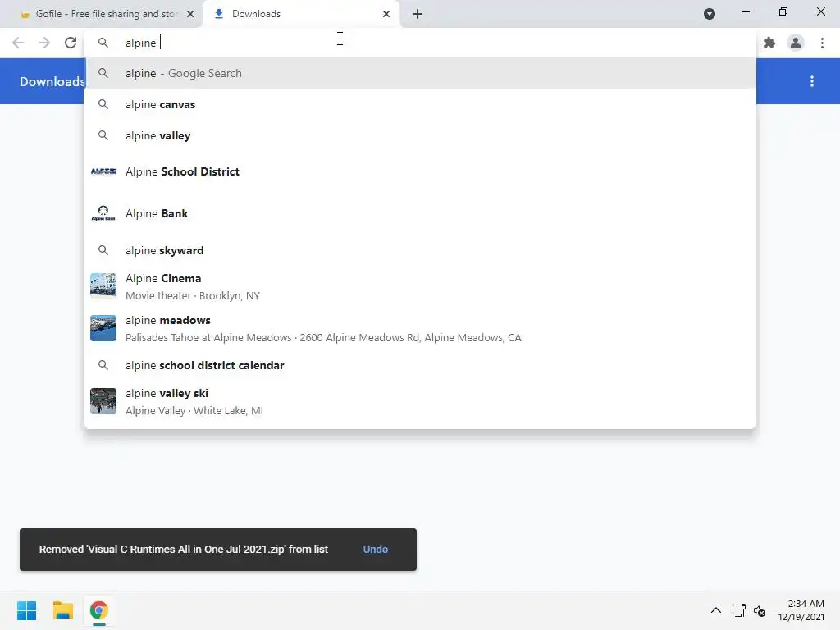Open the Windows Start menu
Viewport: 840px width, 630px height.
point(26,610)
